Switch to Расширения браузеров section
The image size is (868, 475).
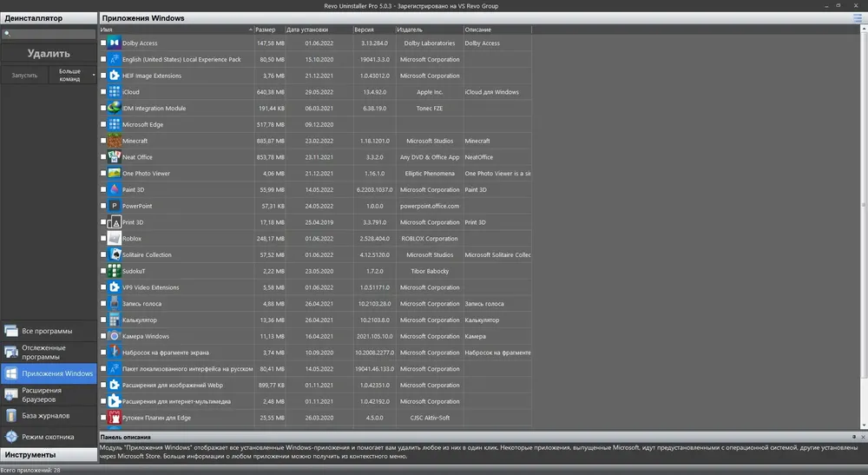click(49, 395)
